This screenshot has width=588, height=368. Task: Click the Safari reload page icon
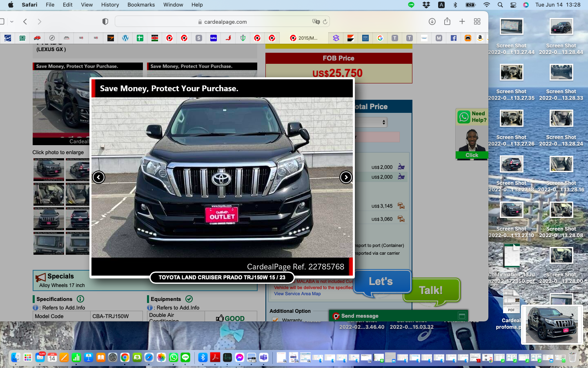pos(325,22)
